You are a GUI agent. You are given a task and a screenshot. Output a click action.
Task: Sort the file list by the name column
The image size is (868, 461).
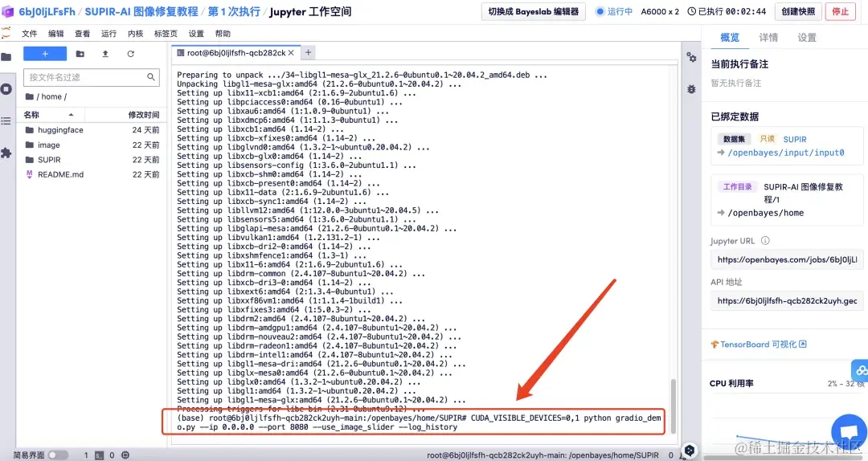(x=49, y=115)
